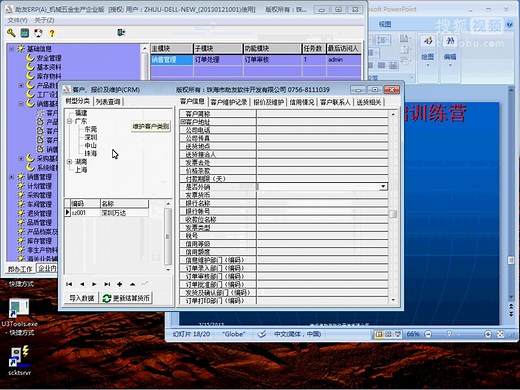Click the checkmark post icon in navigator
Image resolution: width=520 pixels, height=390 pixels.
tap(145, 284)
